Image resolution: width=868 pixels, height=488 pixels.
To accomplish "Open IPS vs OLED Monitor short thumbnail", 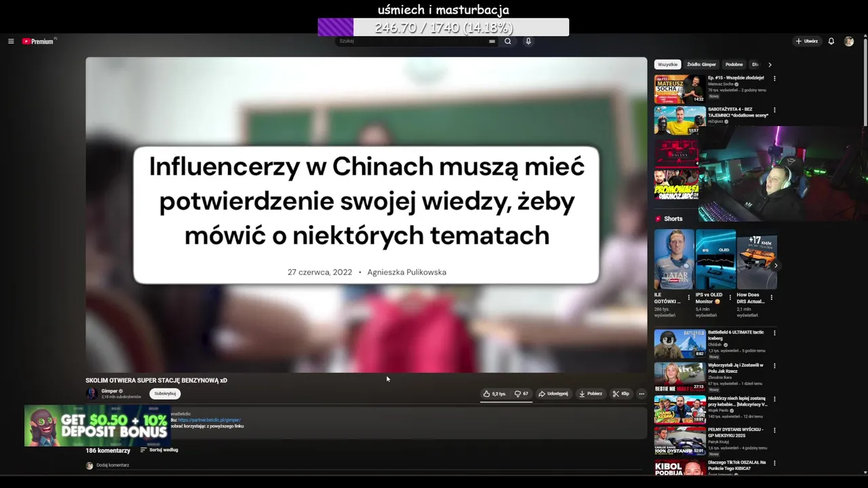I will (x=715, y=260).
